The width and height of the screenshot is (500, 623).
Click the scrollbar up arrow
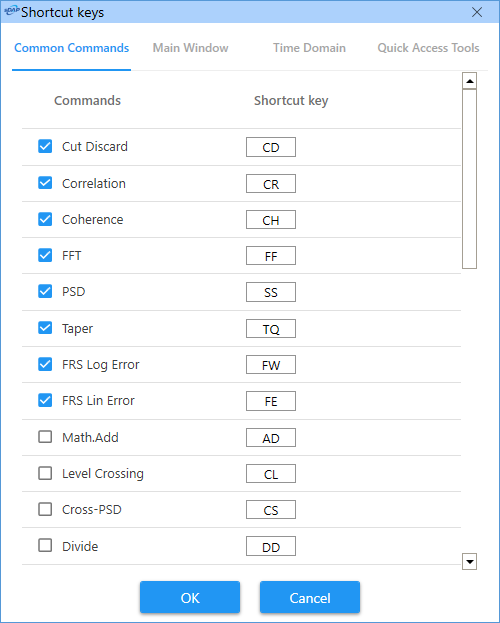469,81
